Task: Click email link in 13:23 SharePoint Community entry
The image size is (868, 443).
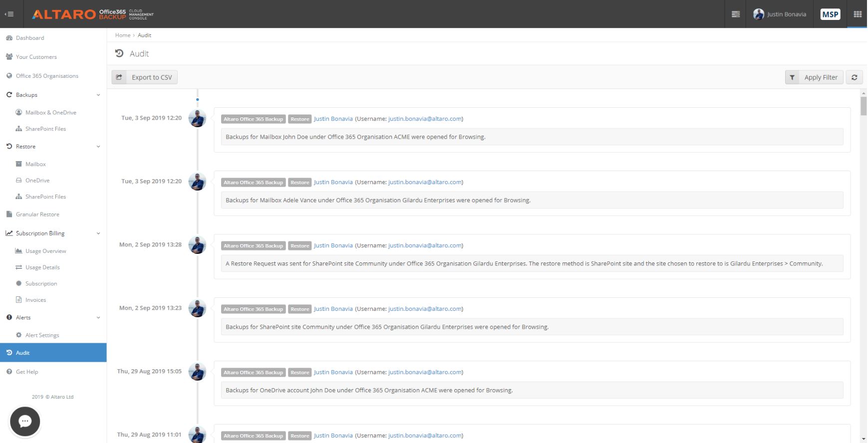Action: 425,309
